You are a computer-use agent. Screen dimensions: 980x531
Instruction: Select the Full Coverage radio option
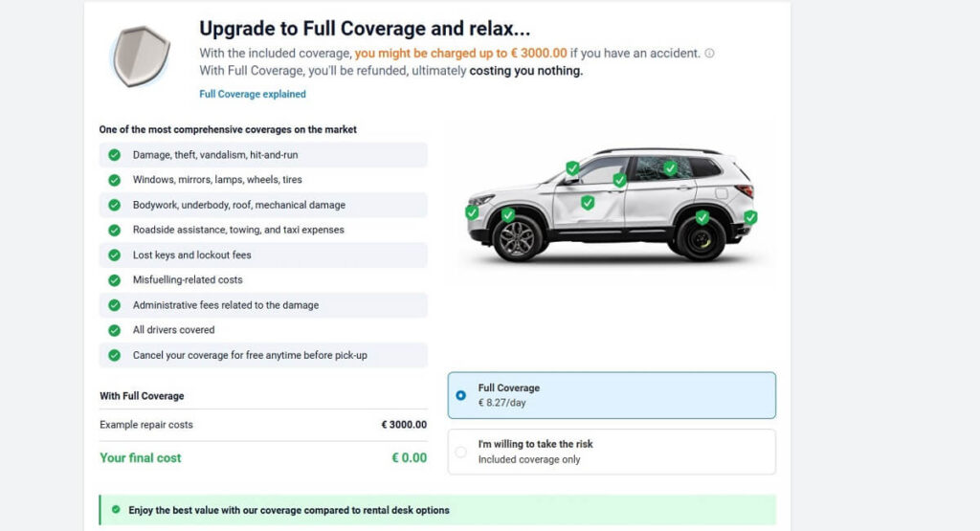461,395
